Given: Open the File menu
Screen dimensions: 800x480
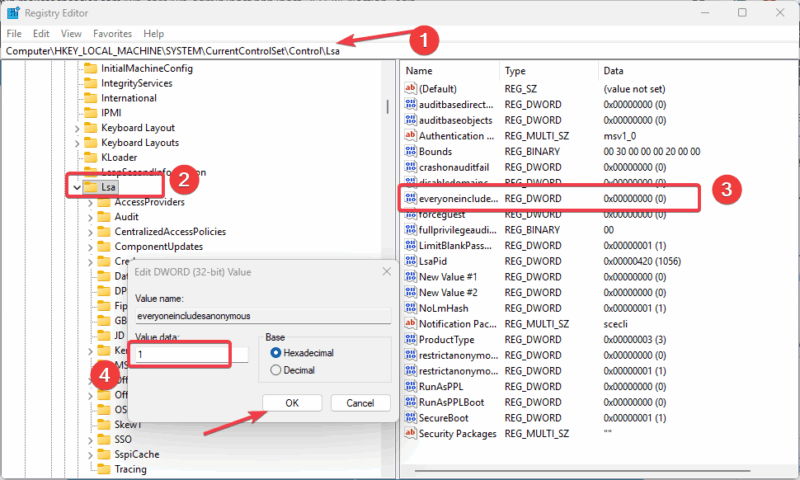Looking at the screenshot, I should 14,34.
